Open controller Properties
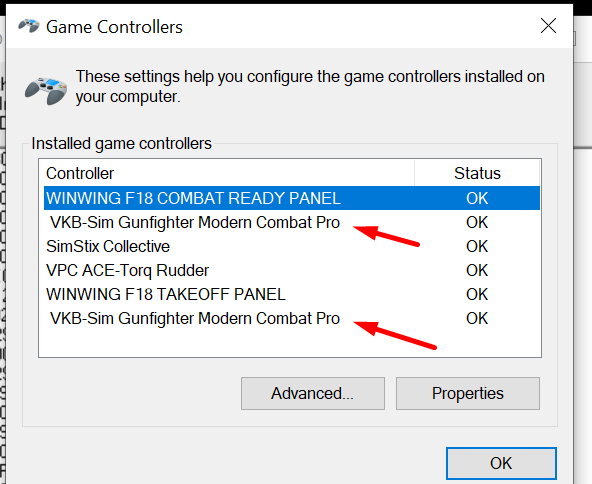Viewport: 592px width, 484px height. point(468,393)
